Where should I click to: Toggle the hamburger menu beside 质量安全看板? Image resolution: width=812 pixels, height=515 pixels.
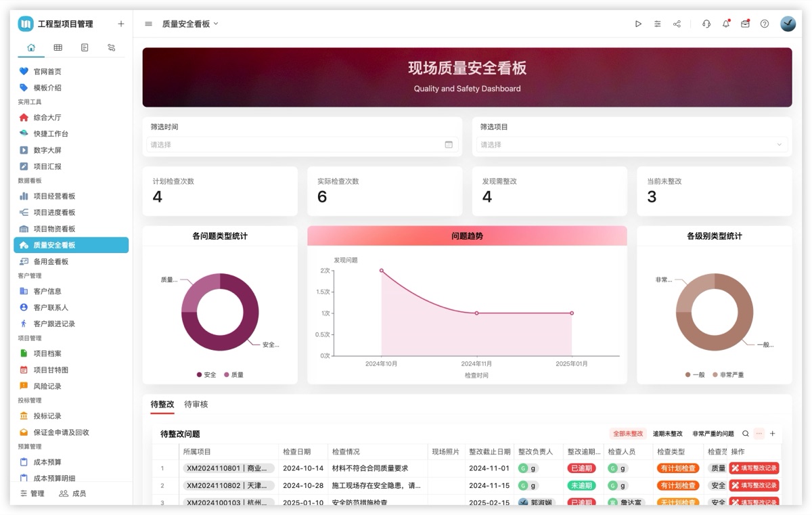click(x=149, y=24)
